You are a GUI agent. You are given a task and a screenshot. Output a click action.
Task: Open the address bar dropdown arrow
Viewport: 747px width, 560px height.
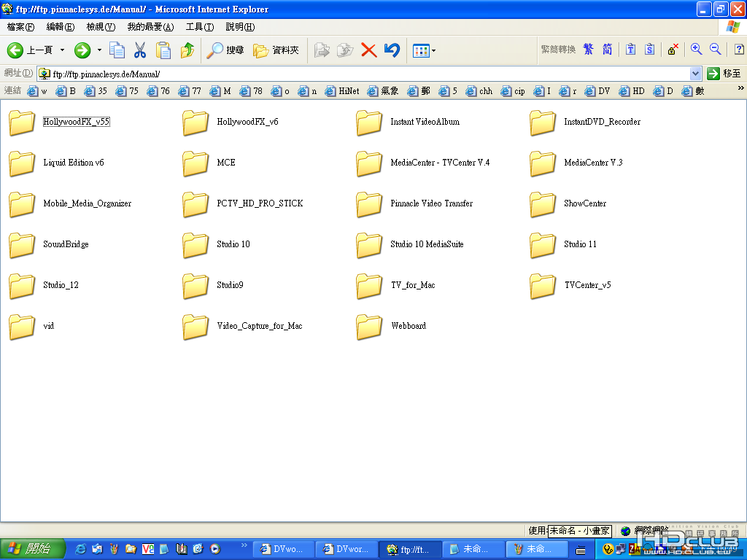(x=695, y=74)
